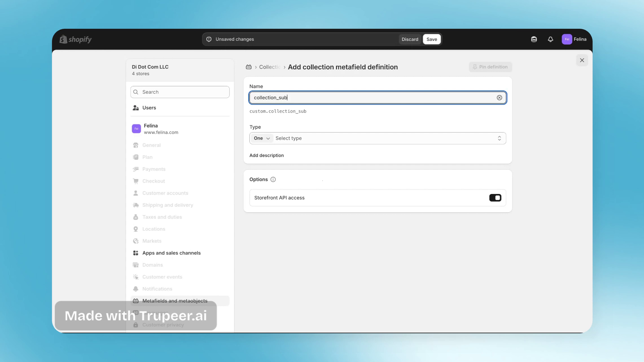
Task: Clear the Name field using the circle-x icon
Action: tap(500, 98)
